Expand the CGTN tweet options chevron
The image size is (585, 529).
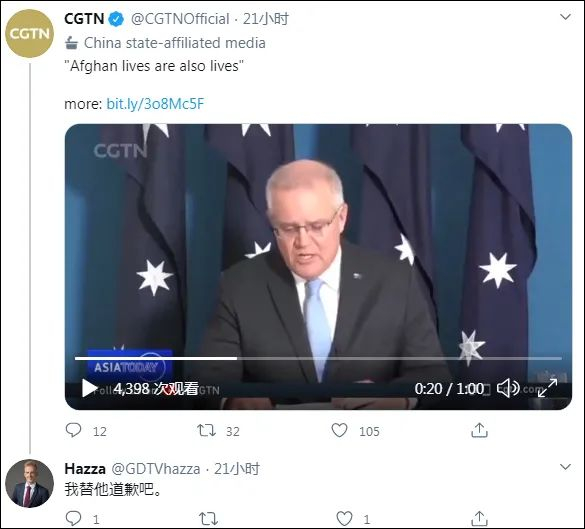click(x=566, y=17)
